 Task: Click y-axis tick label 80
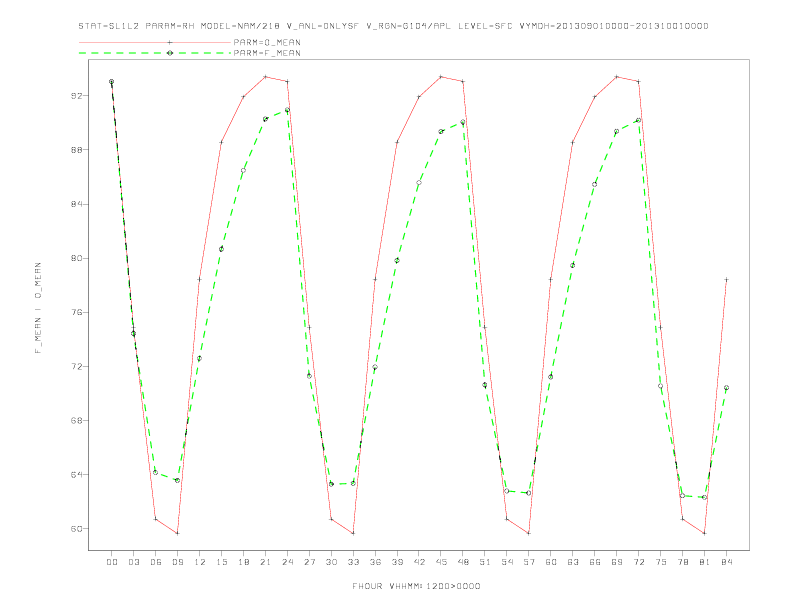[77, 258]
